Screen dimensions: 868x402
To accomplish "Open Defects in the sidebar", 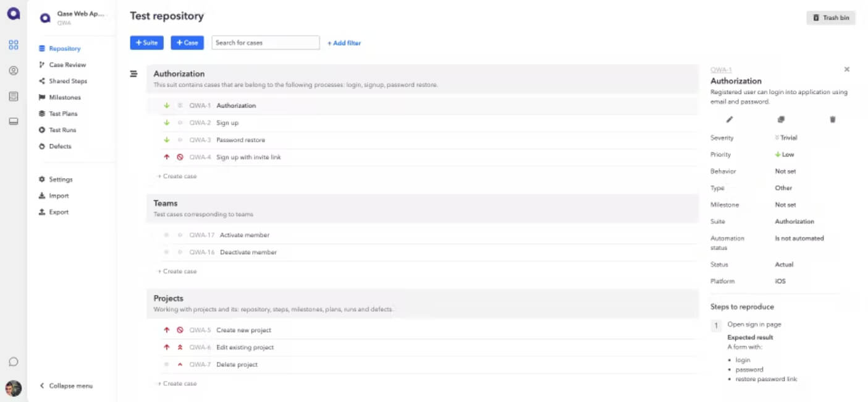I will (55, 147).
